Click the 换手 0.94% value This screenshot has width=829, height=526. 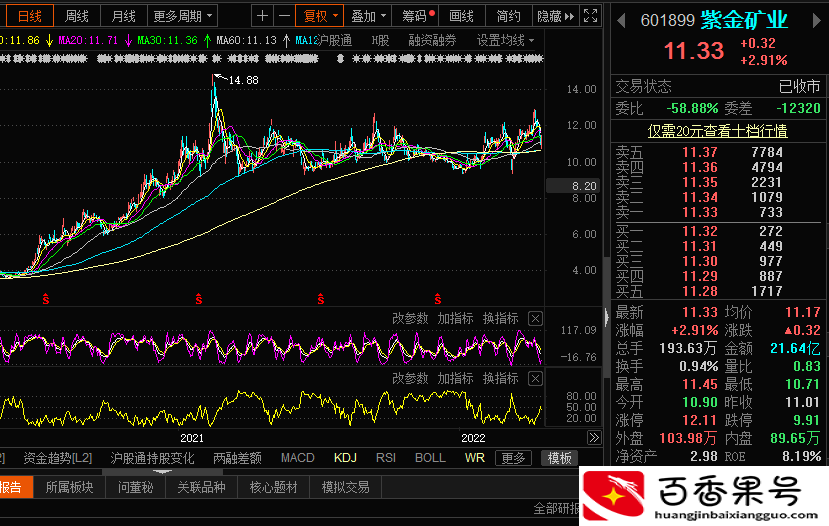coord(698,366)
